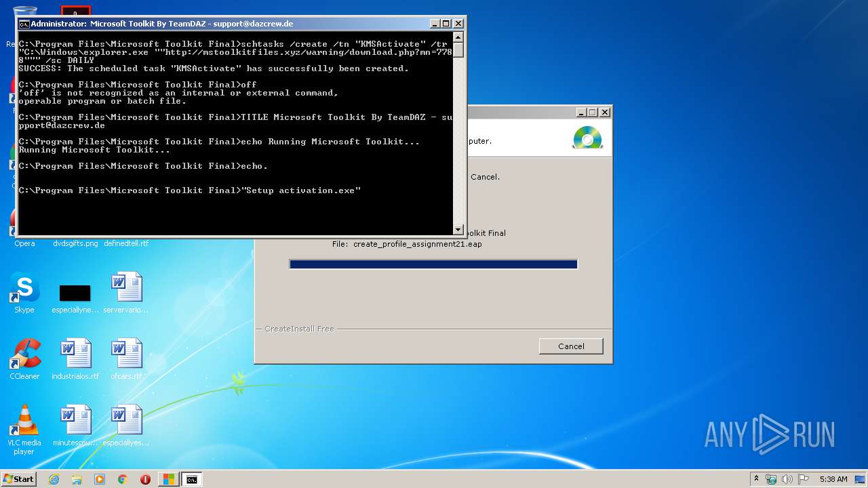Open Windows Explorer from taskbar

[77, 479]
